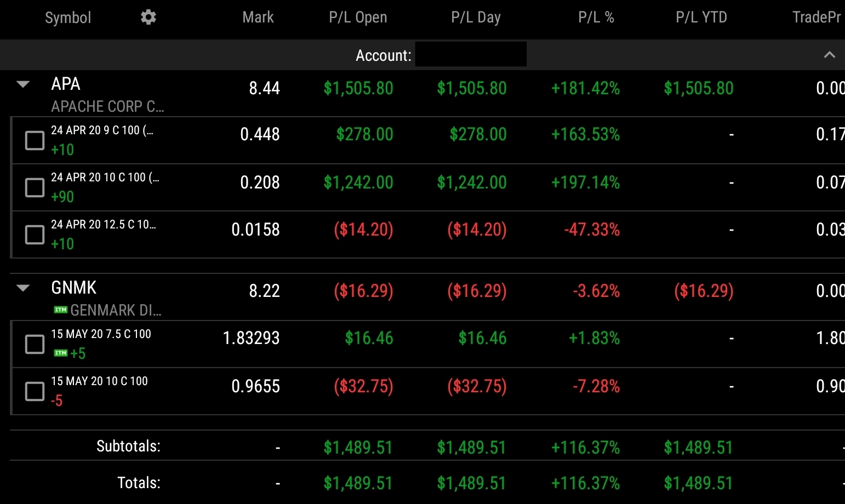
Task: Collapse the APA position group
Action: [23, 84]
